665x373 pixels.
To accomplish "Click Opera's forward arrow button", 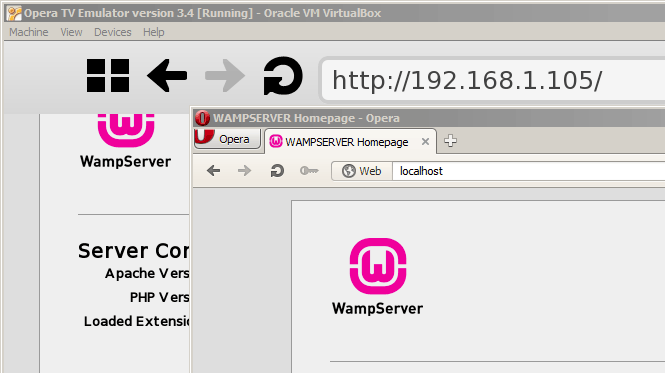I will tap(244, 171).
